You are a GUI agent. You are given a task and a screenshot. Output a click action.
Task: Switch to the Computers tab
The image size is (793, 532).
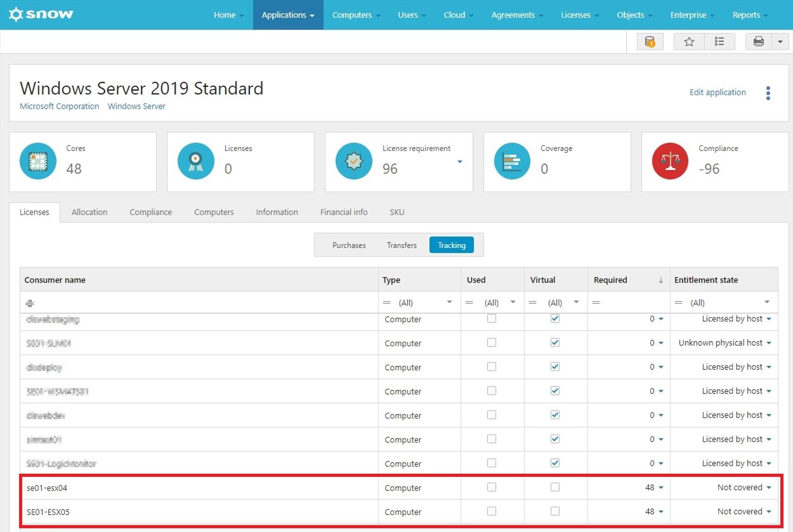pyautogui.click(x=214, y=212)
